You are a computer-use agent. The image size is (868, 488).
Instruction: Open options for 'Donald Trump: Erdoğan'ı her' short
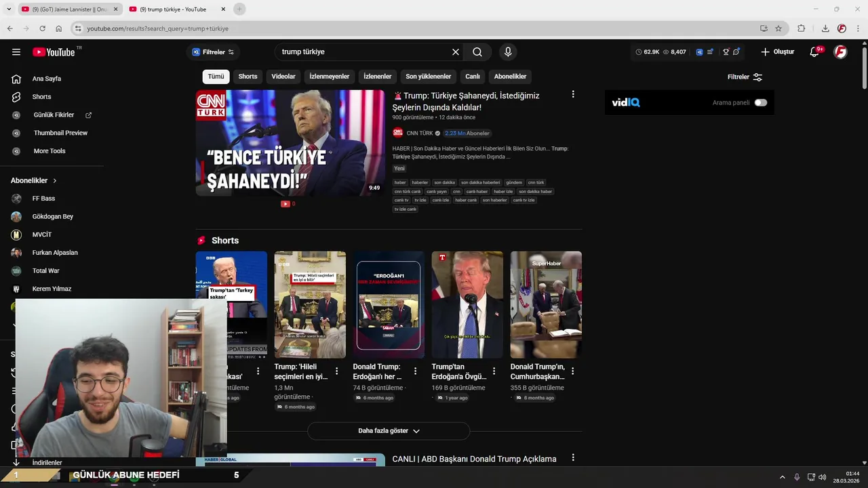click(x=416, y=371)
